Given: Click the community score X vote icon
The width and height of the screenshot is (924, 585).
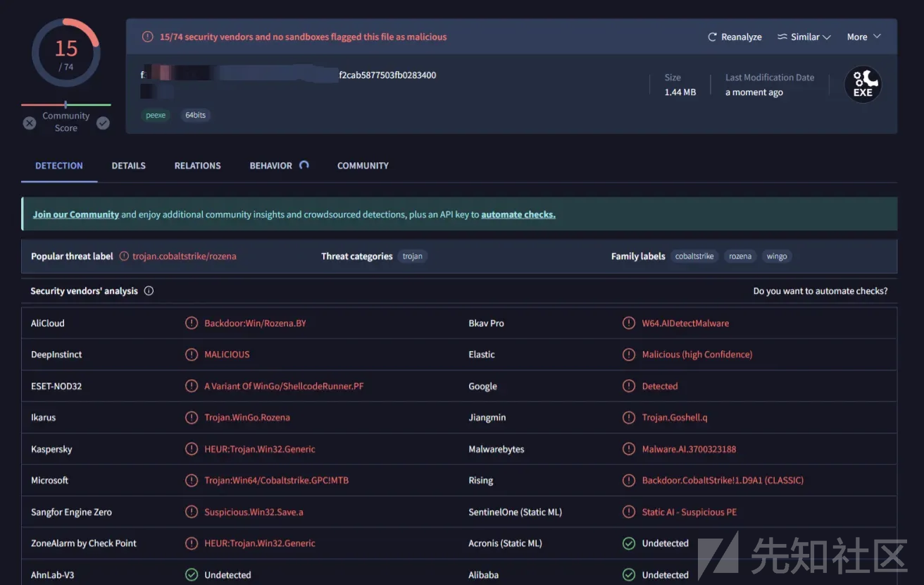Looking at the screenshot, I should tap(30, 123).
